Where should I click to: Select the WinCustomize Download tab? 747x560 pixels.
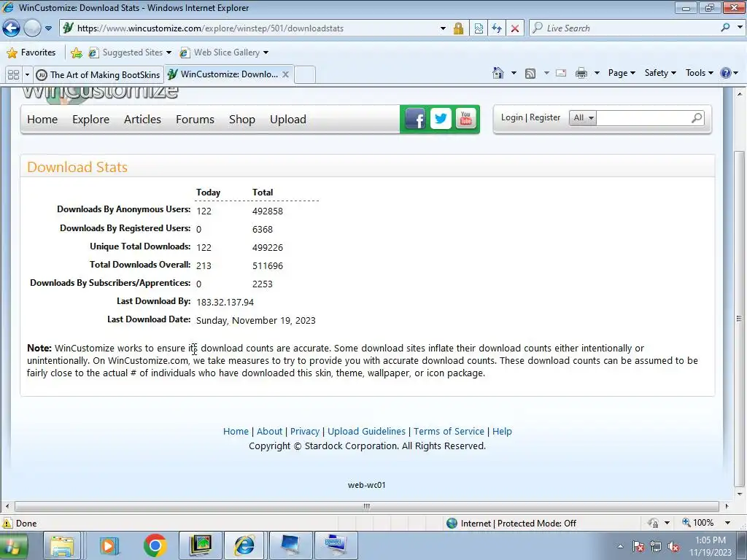tap(223, 74)
